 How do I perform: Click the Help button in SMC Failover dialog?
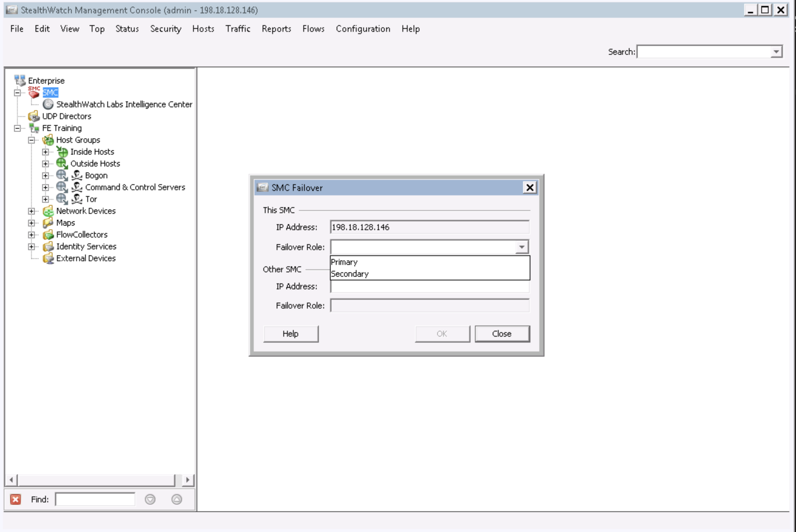[x=291, y=333]
